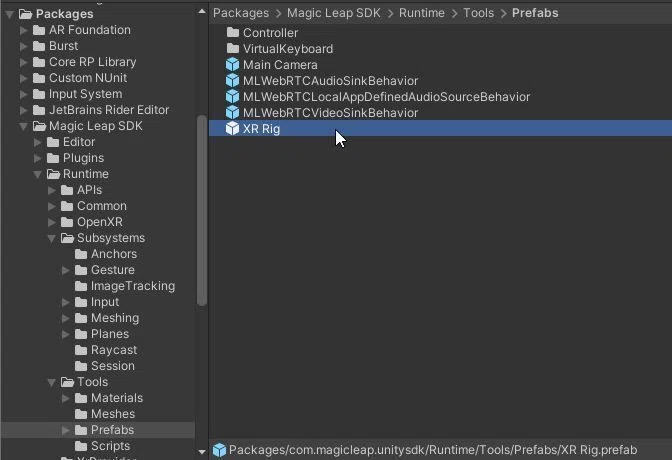Collapse the Subsystems folder arrow
The width and height of the screenshot is (672, 460).
(x=51, y=238)
